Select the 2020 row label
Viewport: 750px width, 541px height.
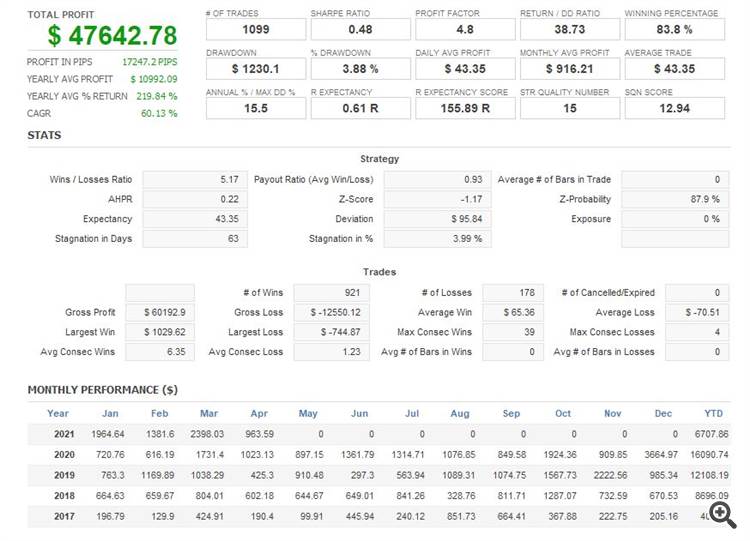[x=64, y=454]
